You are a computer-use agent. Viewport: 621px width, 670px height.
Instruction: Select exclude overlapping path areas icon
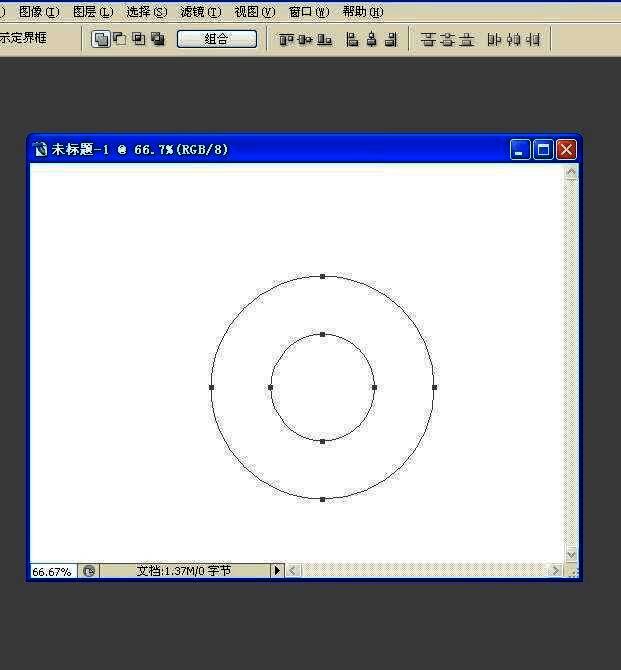point(157,39)
